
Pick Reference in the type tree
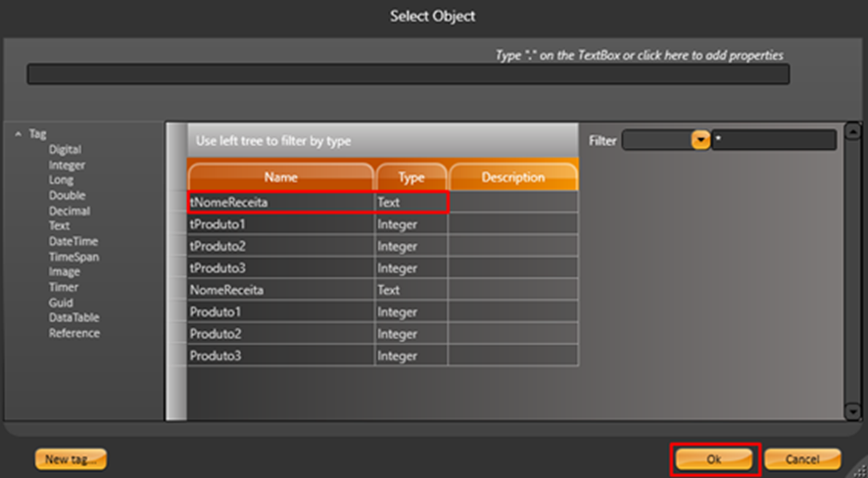[73, 333]
